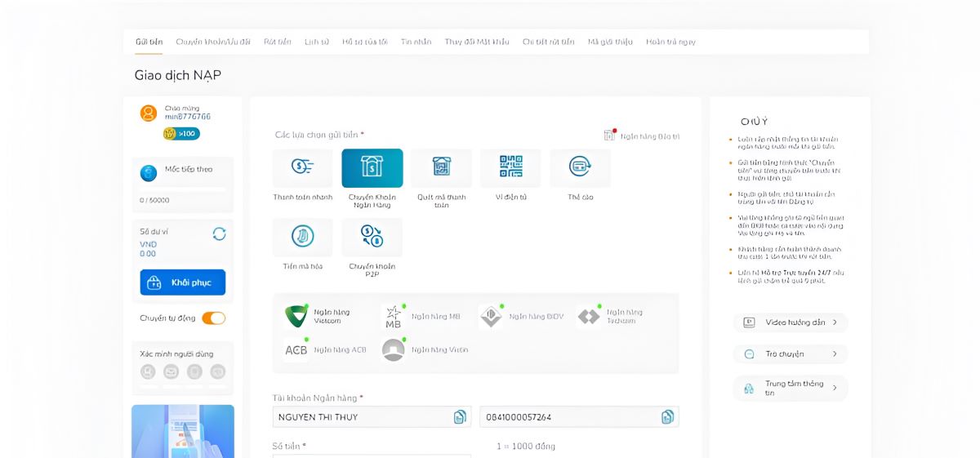Click the fourth user verification icon

click(x=217, y=371)
